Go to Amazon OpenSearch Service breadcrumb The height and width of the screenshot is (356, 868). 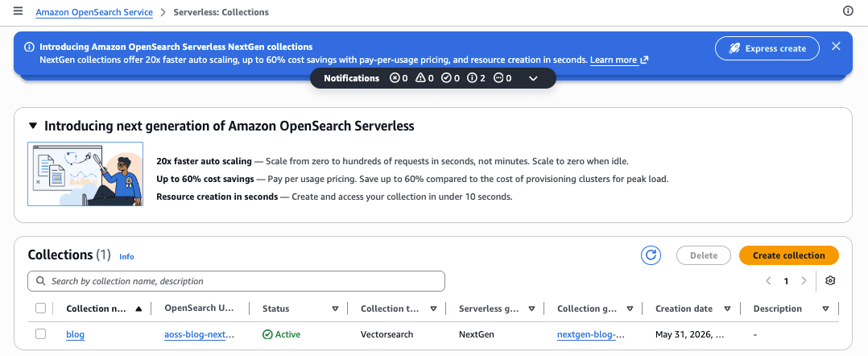94,12
